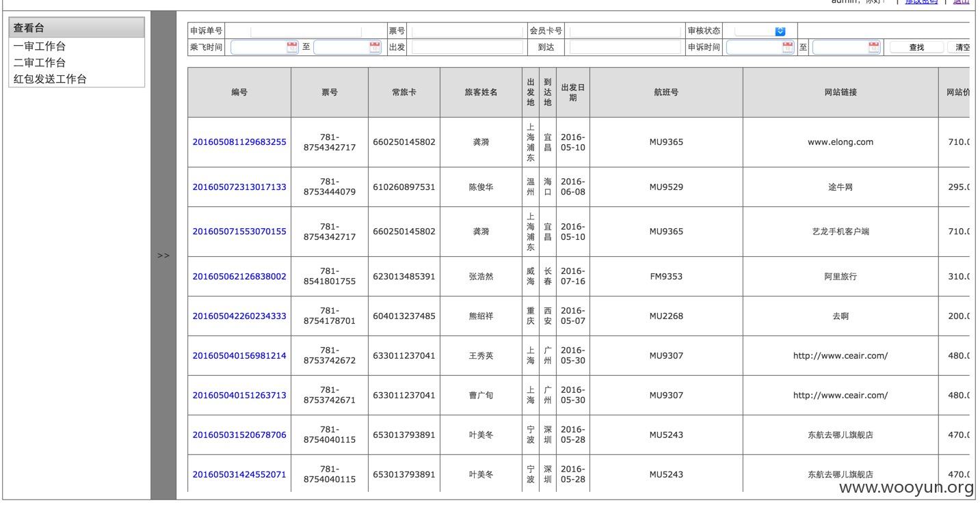Viewport: 980px width, 507px height.
Task: Select the www.elong.com website cell
Action: click(x=840, y=142)
